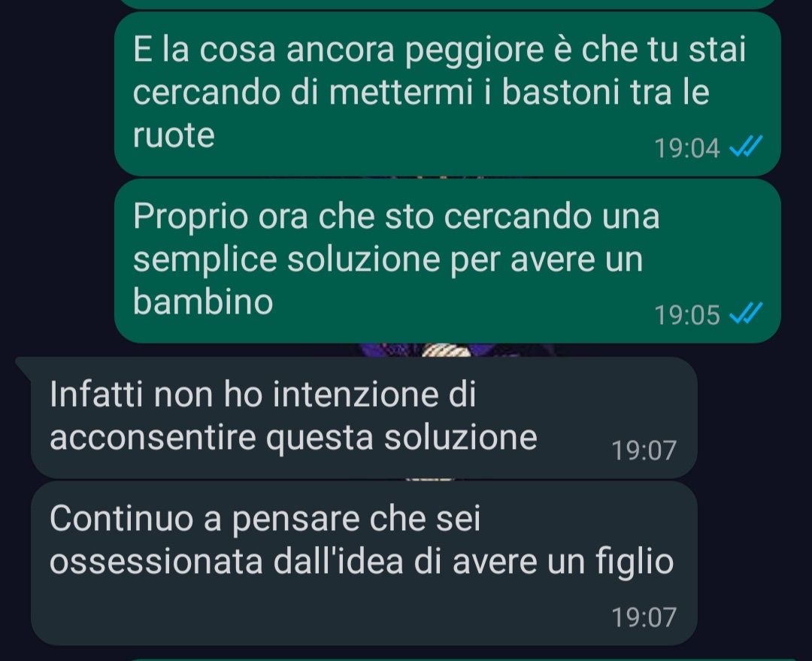Screen dimensions: 812x661
Task: Click the word "ossessionata"
Action: 156,561
